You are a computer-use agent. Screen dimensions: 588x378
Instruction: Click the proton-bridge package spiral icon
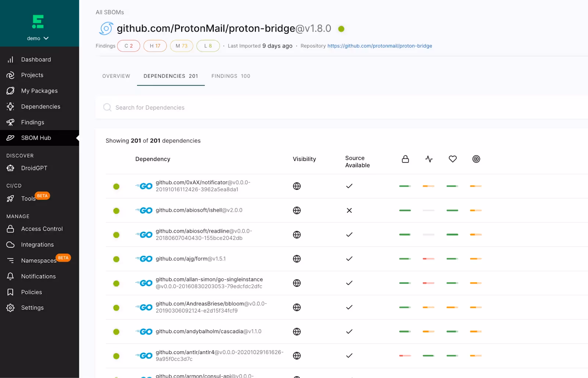(x=106, y=28)
